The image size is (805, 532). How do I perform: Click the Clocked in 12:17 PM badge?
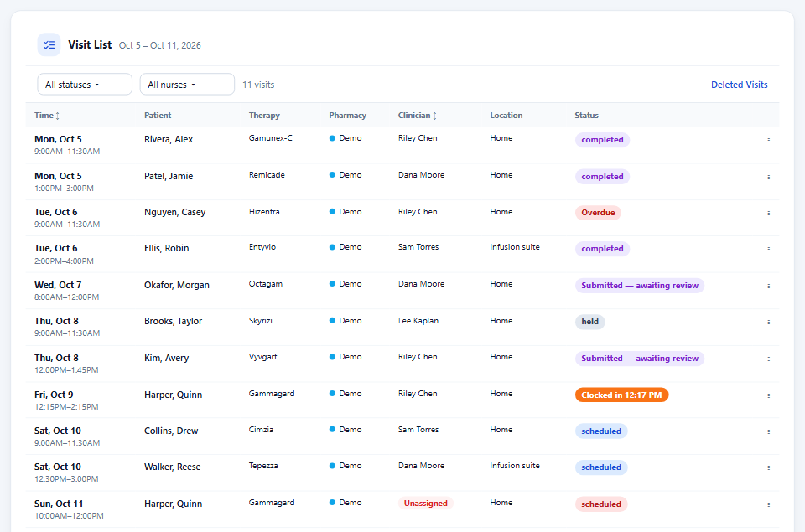coord(621,395)
